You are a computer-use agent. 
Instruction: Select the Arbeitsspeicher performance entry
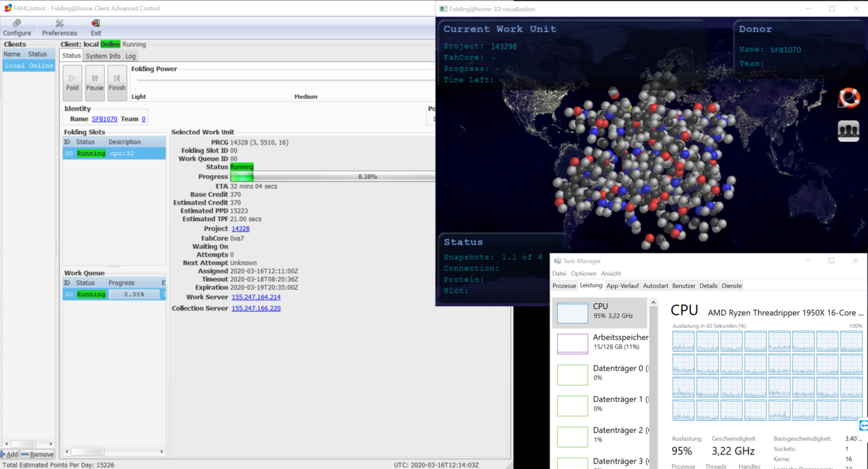click(x=600, y=343)
